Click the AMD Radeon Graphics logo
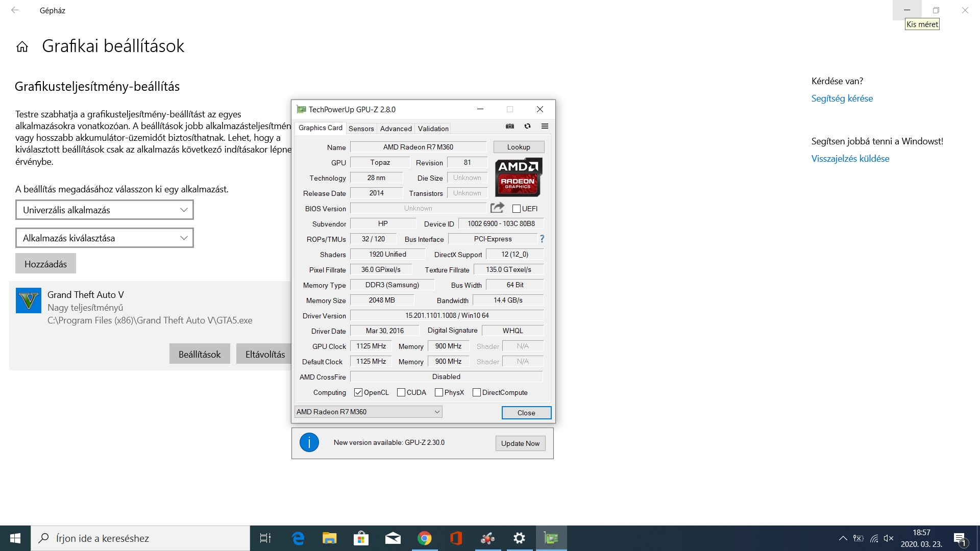This screenshot has height=551, width=980. (x=519, y=177)
